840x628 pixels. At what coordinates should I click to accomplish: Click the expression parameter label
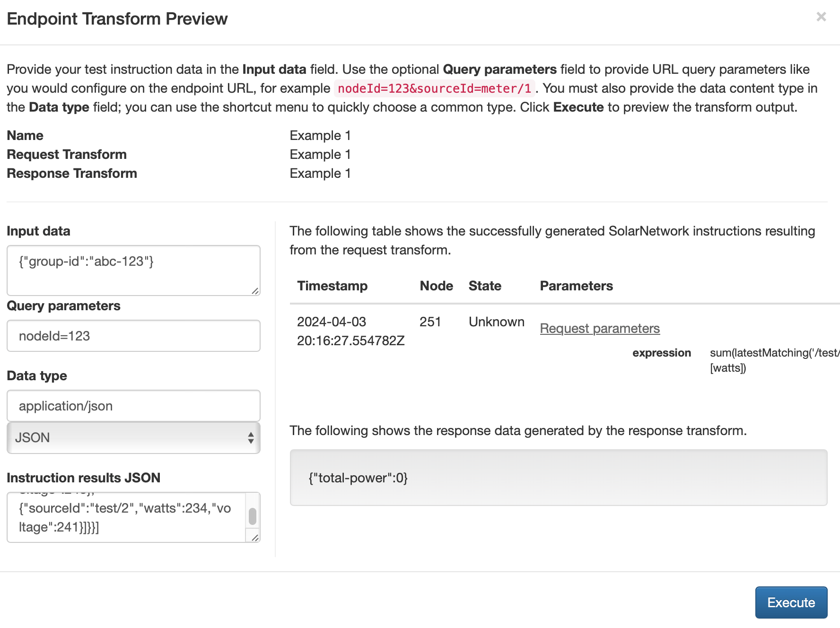point(661,353)
